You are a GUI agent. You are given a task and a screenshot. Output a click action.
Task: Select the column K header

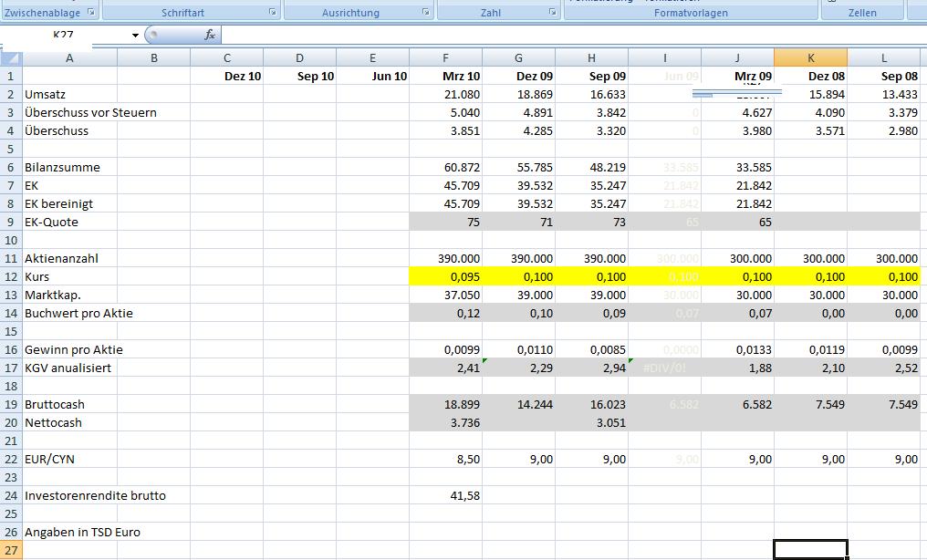coord(810,57)
